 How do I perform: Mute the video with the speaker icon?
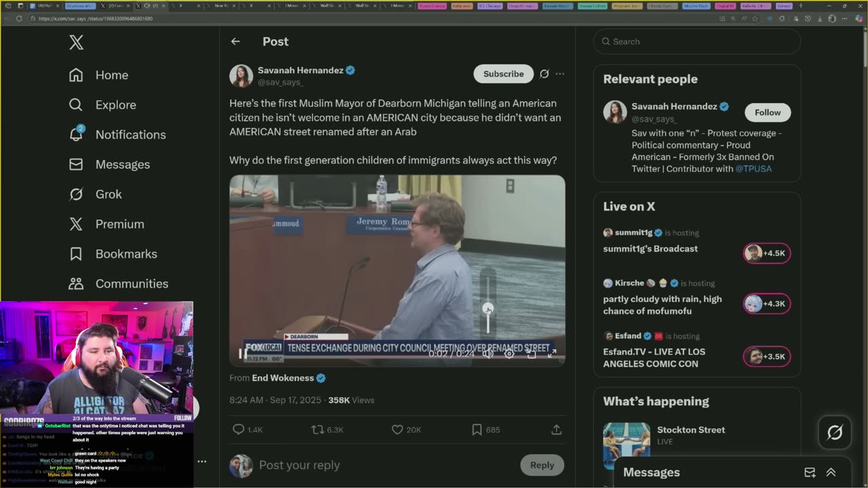(488, 353)
